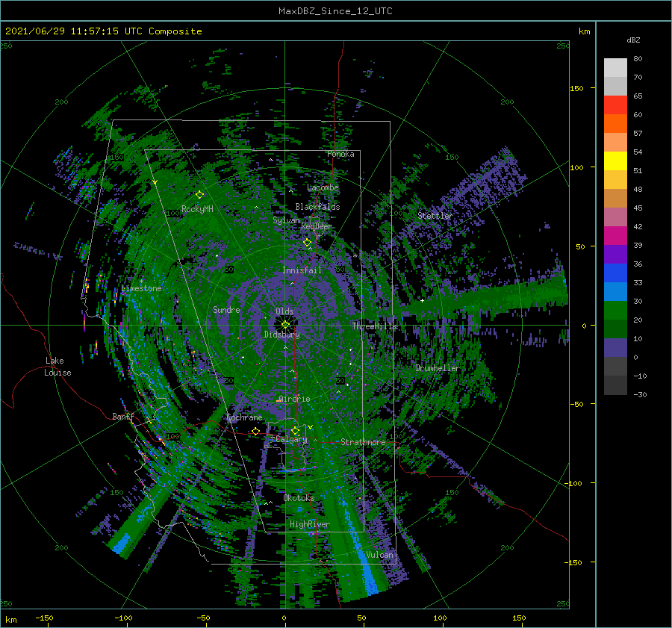
Task: Click the Blackfalds label
Action: 317,207
